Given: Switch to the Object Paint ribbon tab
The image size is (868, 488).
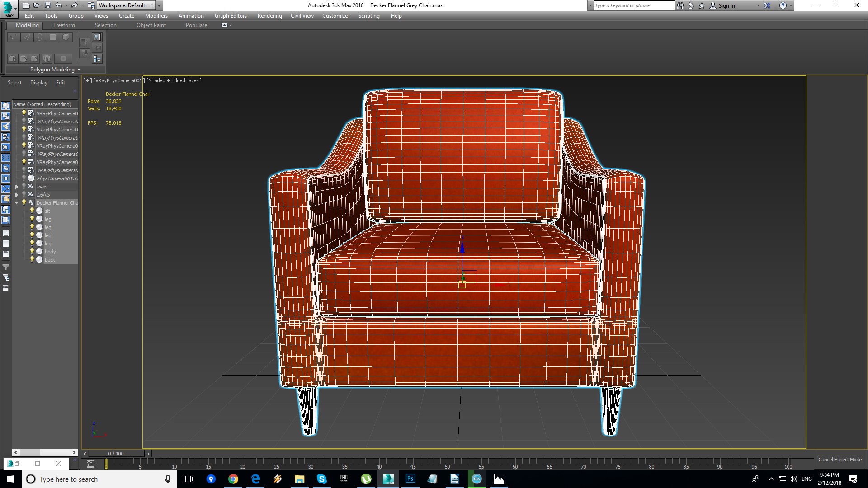Looking at the screenshot, I should click(x=151, y=25).
